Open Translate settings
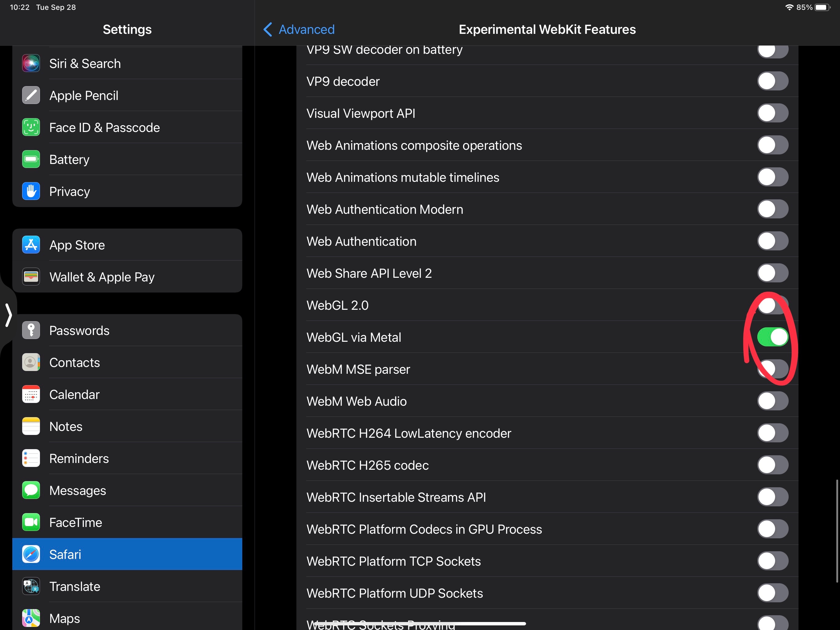 pos(127,586)
